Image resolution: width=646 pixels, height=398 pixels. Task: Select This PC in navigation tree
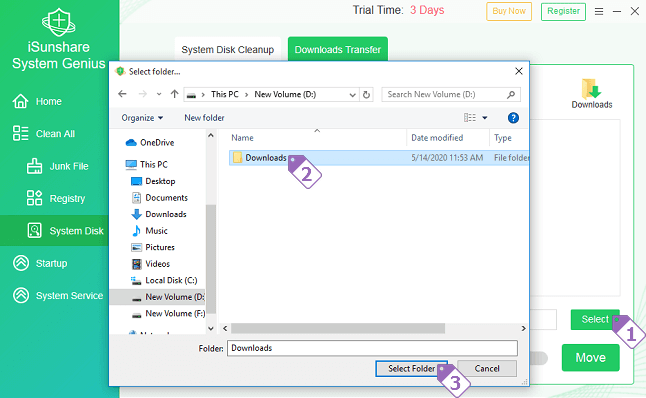coord(153,164)
